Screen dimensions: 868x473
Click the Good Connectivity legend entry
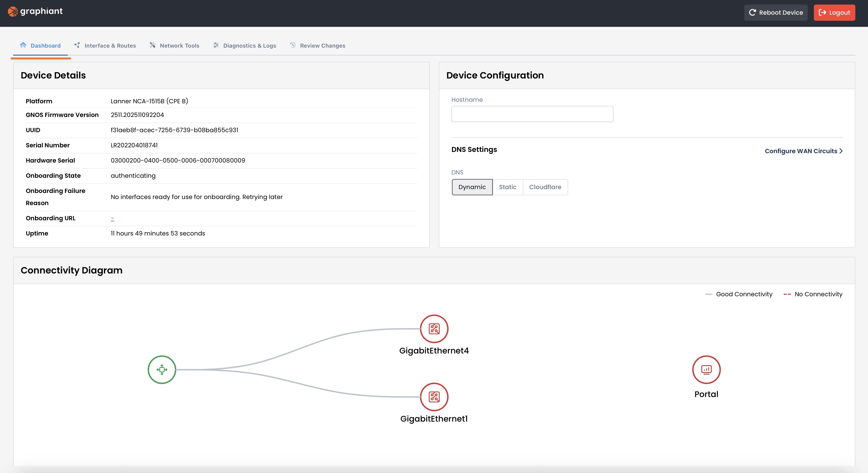[739, 294]
